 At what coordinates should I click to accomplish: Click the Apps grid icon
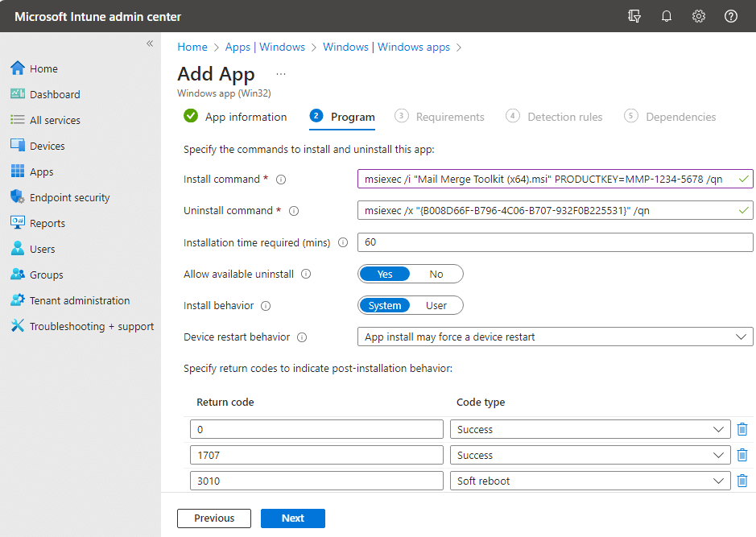tap(18, 171)
